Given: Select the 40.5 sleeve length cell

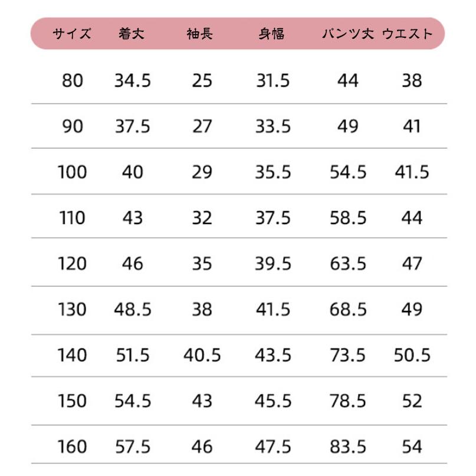Looking at the screenshot, I should pos(202,356).
